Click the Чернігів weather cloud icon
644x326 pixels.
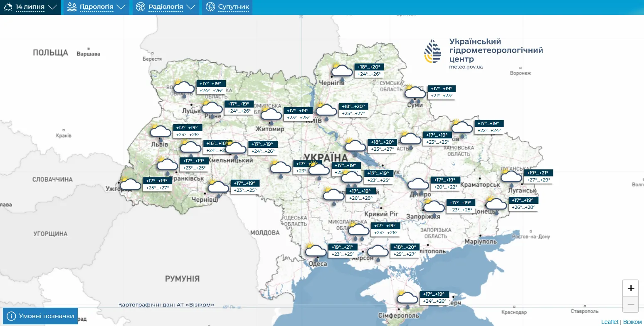click(x=342, y=72)
